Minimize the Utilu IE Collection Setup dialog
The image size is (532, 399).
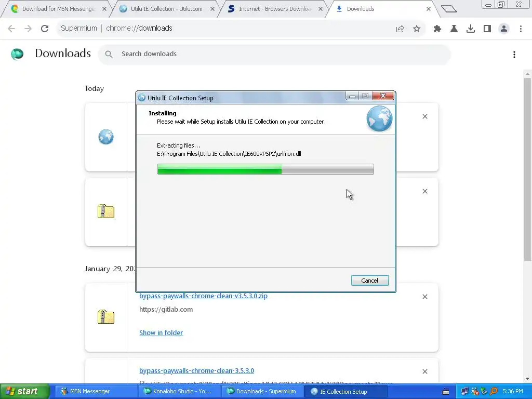(x=352, y=96)
